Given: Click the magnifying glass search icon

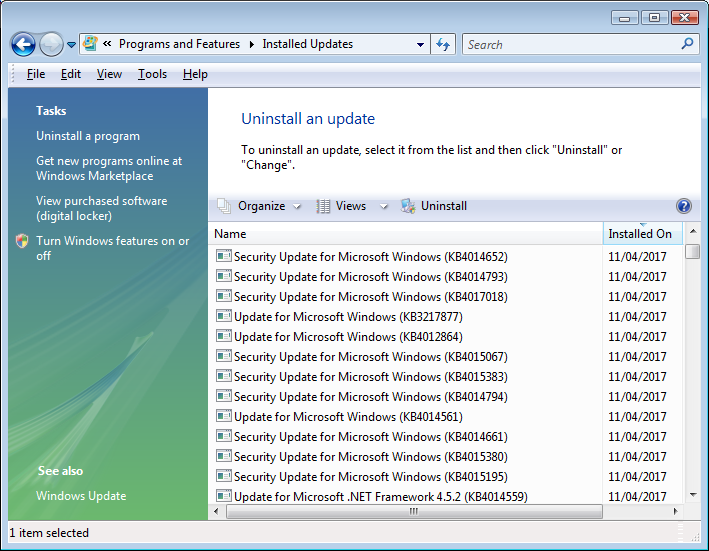Looking at the screenshot, I should coord(687,44).
